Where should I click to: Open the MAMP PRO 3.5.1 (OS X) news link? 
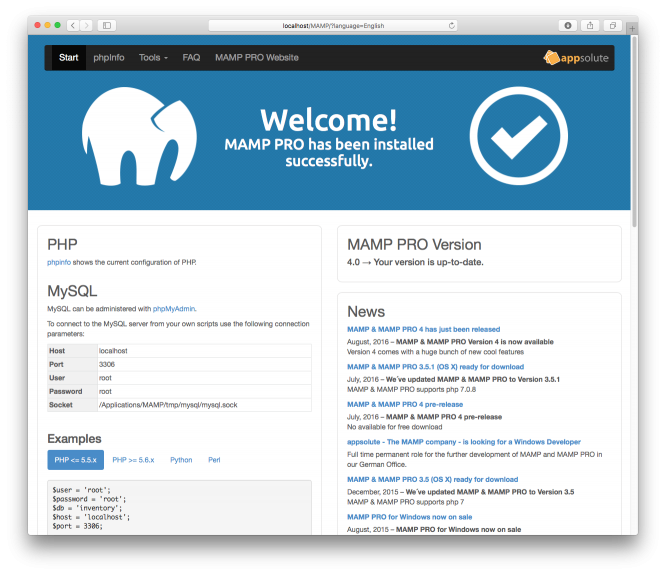pyautogui.click(x=435, y=367)
